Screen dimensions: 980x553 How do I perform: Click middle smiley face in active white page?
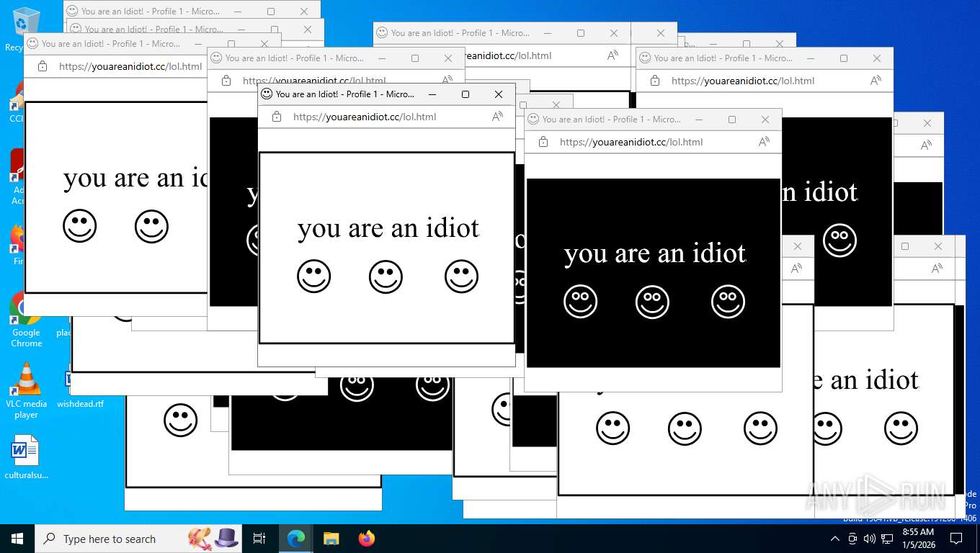[386, 276]
